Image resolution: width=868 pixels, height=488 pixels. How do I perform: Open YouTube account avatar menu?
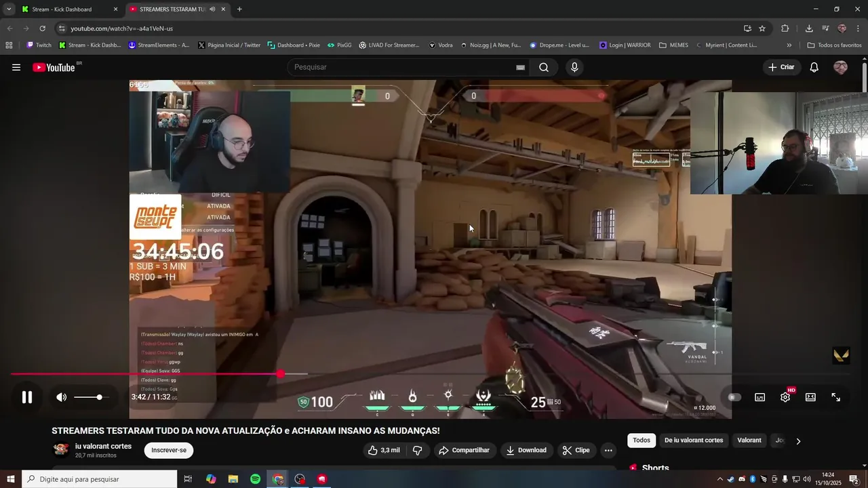[x=840, y=67]
